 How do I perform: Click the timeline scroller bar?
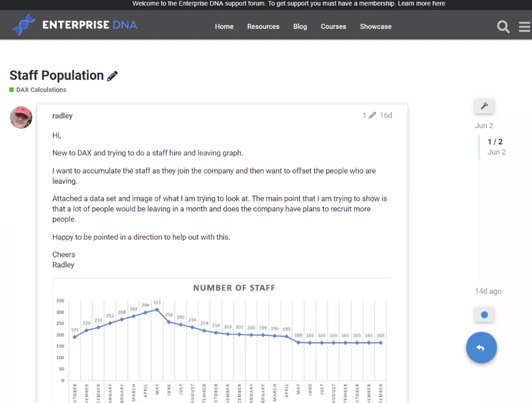tap(479, 146)
